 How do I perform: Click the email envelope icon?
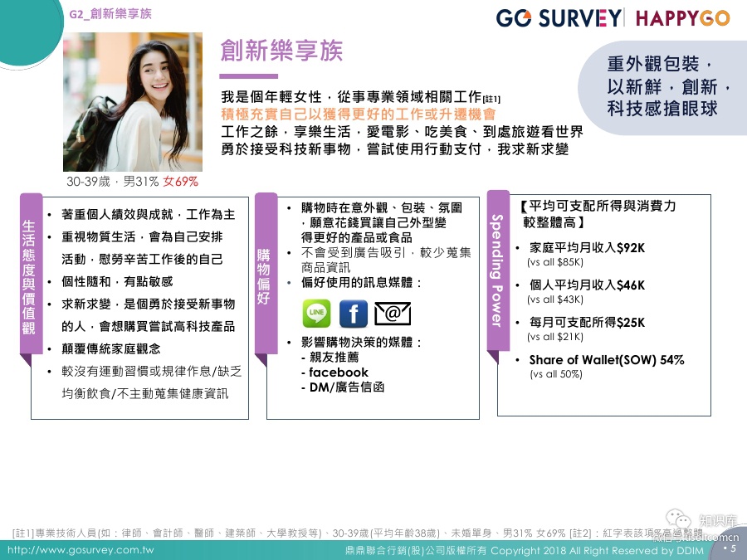393,314
